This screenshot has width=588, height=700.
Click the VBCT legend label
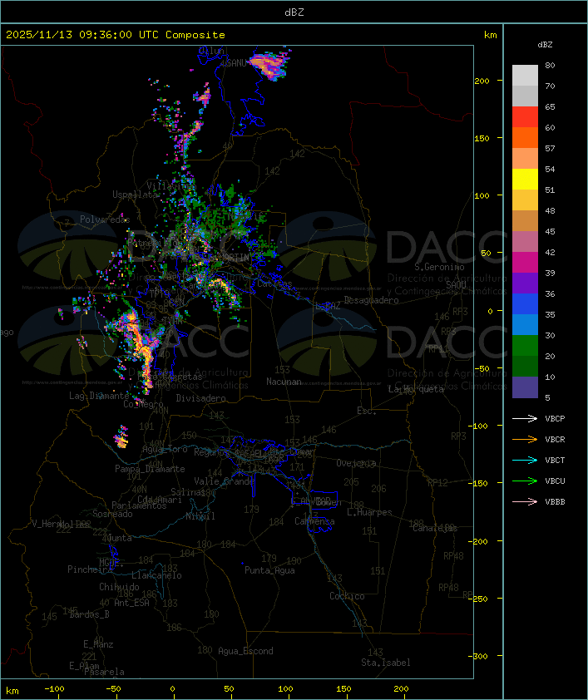click(x=555, y=460)
